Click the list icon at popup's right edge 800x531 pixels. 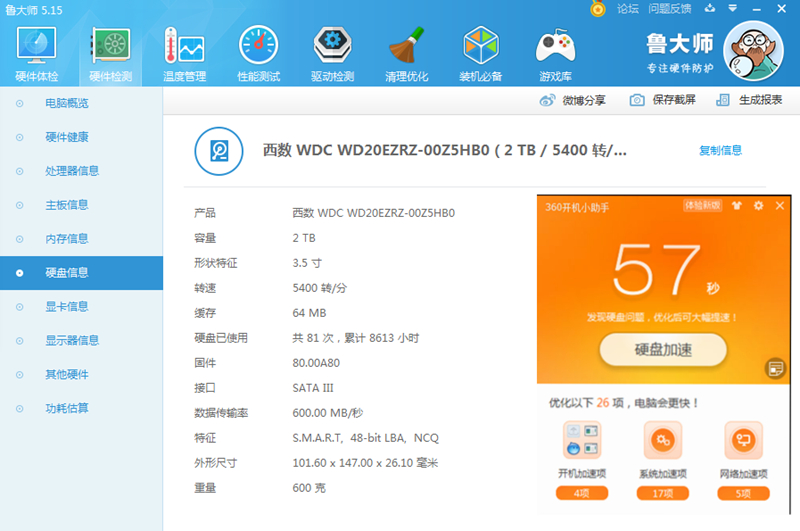776,368
